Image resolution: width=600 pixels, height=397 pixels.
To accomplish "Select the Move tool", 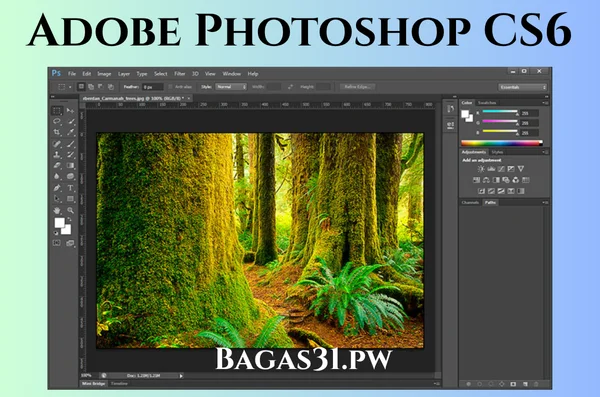I will click(70, 111).
